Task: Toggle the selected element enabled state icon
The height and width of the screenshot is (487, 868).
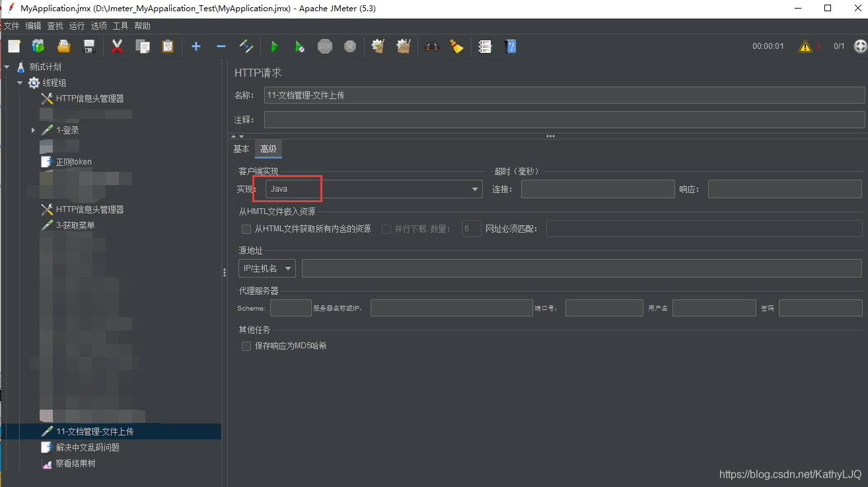Action: pyautogui.click(x=246, y=46)
